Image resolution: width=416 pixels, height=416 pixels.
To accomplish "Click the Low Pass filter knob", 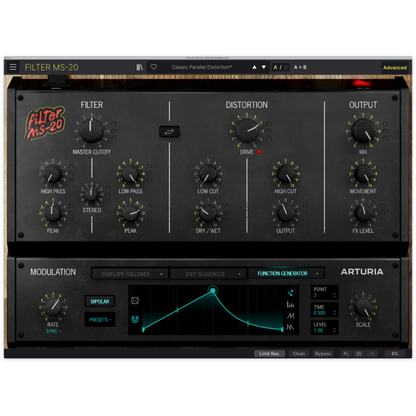I will (x=130, y=174).
